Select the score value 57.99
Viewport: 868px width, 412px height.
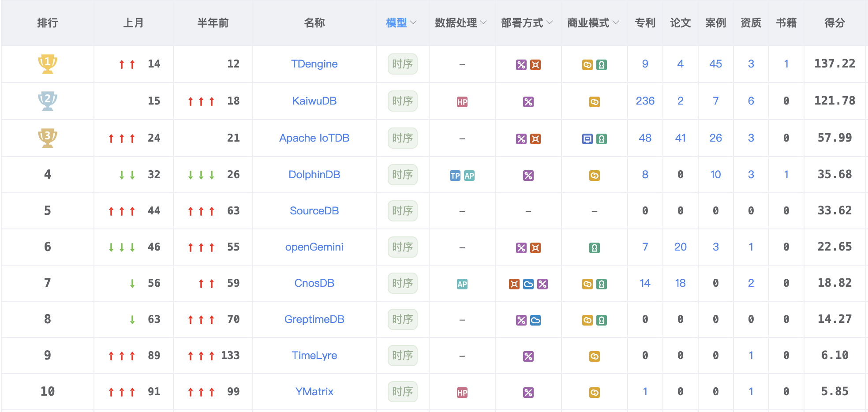pyautogui.click(x=835, y=138)
